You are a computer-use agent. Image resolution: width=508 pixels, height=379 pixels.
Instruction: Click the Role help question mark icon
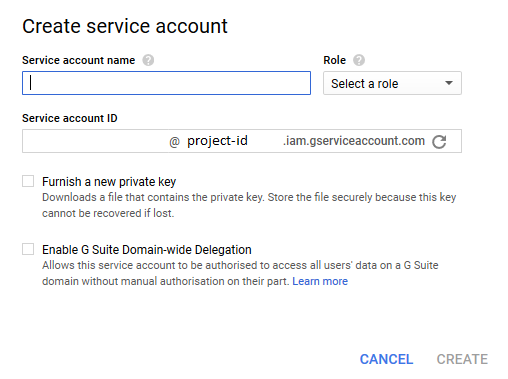(x=359, y=60)
